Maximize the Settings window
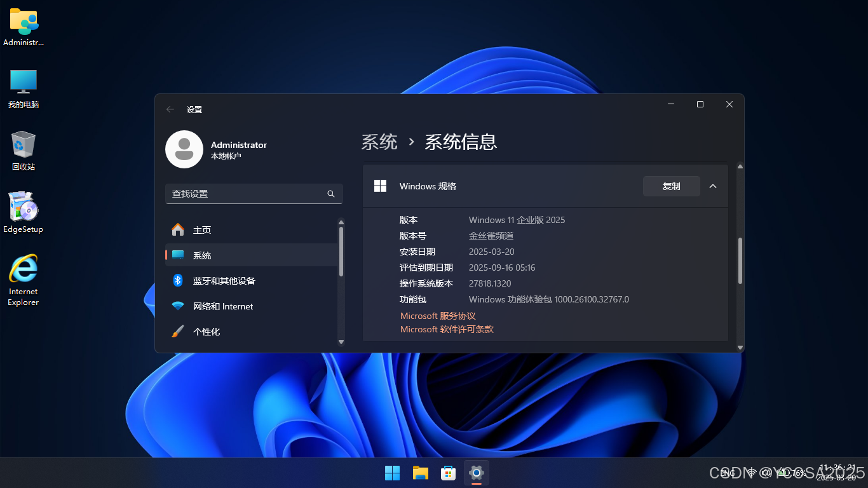This screenshot has height=488, width=868. tap(700, 104)
